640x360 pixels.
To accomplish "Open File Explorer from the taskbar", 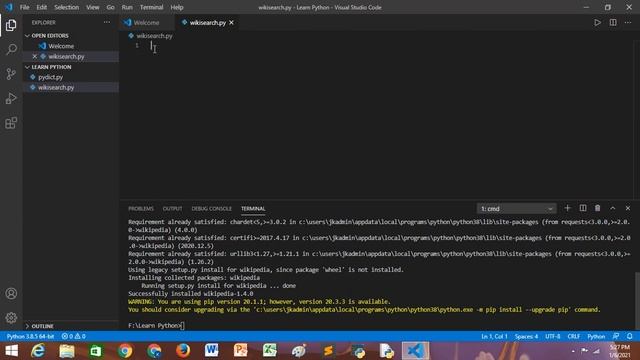I will point(67,351).
